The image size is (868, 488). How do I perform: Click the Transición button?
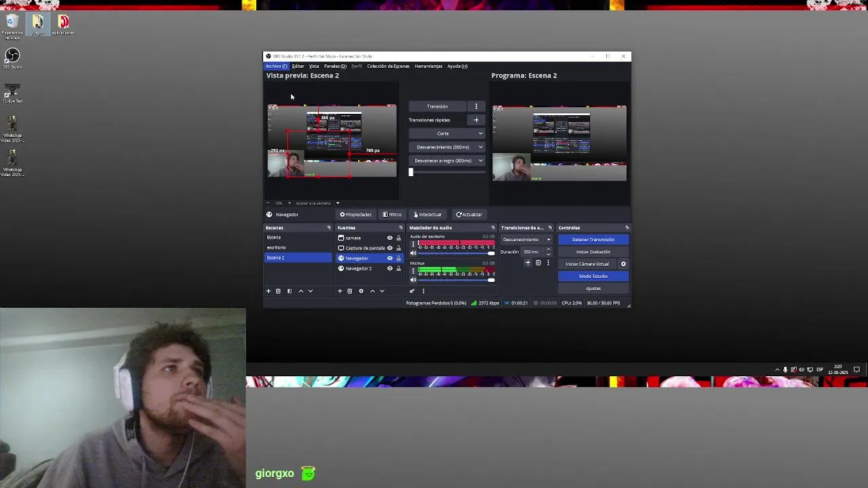pos(437,106)
